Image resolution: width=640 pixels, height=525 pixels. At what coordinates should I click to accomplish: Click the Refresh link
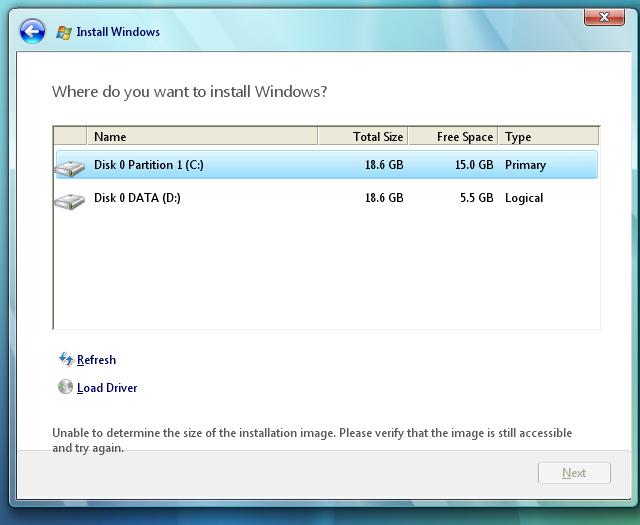(96, 360)
